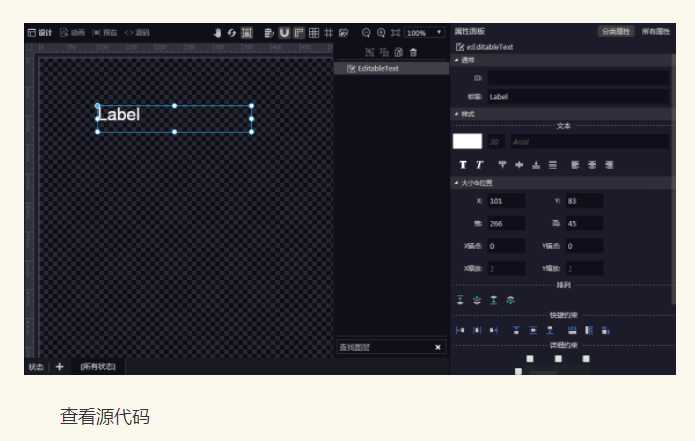This screenshot has height=441, width=695.
Task: Click the lock icon in layer panel
Action: coord(398,52)
